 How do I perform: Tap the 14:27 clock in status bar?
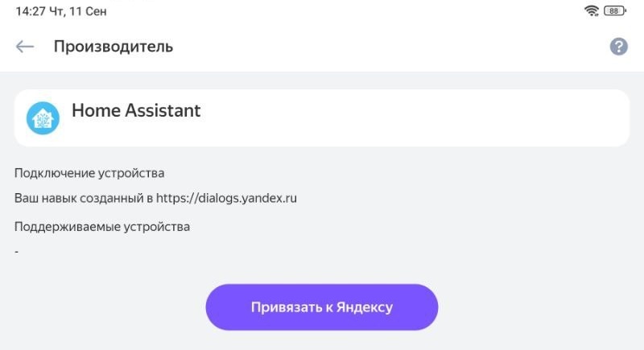(x=30, y=11)
